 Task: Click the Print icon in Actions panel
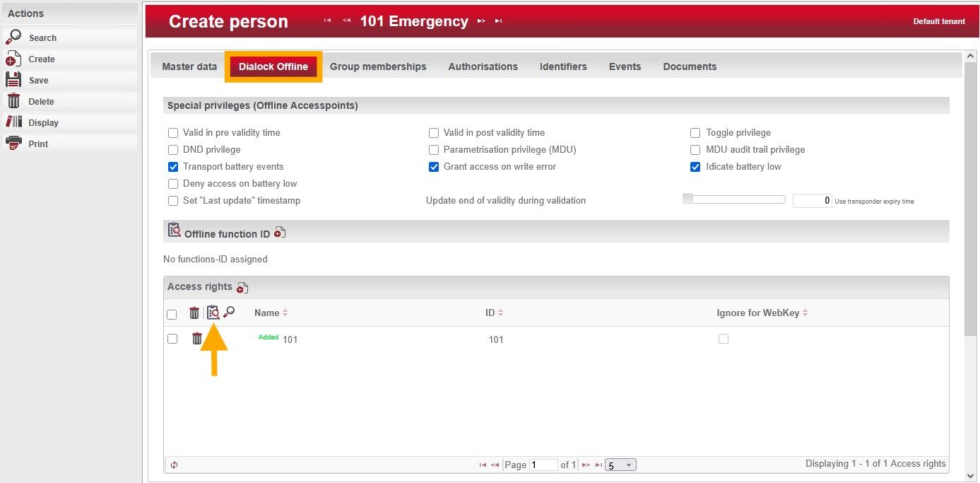tap(13, 144)
